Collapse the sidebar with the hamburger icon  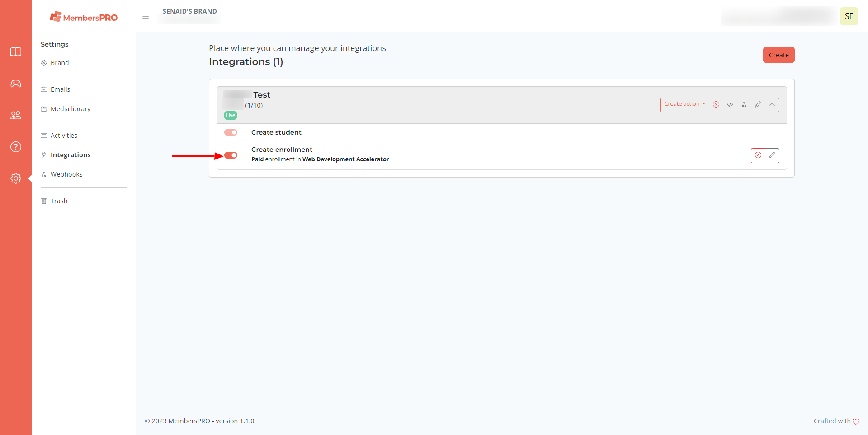point(146,16)
